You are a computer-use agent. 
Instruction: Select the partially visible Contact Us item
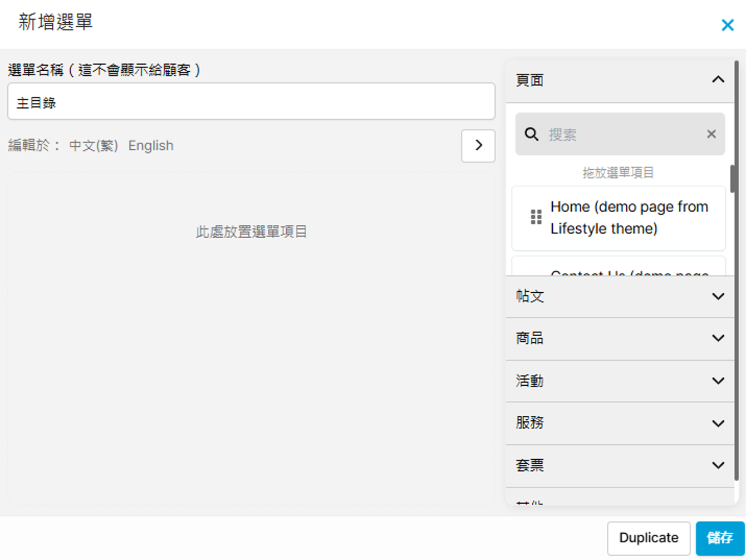point(629,269)
